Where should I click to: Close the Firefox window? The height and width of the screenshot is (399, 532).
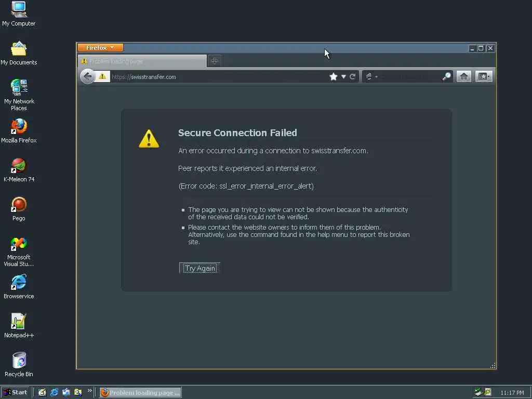[490, 48]
